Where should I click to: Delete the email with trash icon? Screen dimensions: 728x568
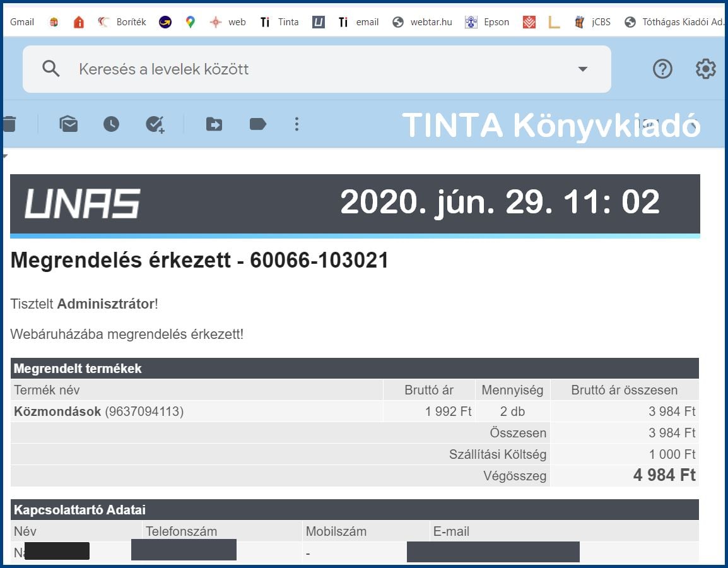(x=9, y=124)
